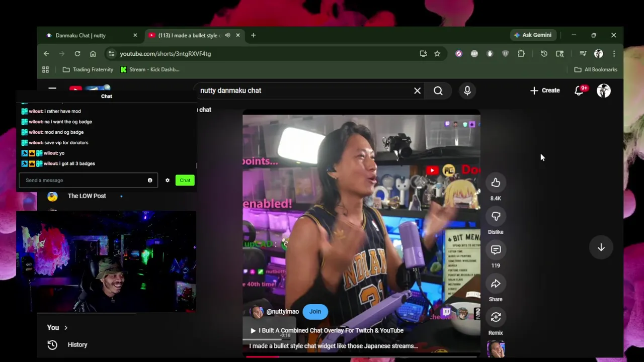This screenshot has height=362, width=644.
Task: View site information icon in address bar
Action: 111,53
